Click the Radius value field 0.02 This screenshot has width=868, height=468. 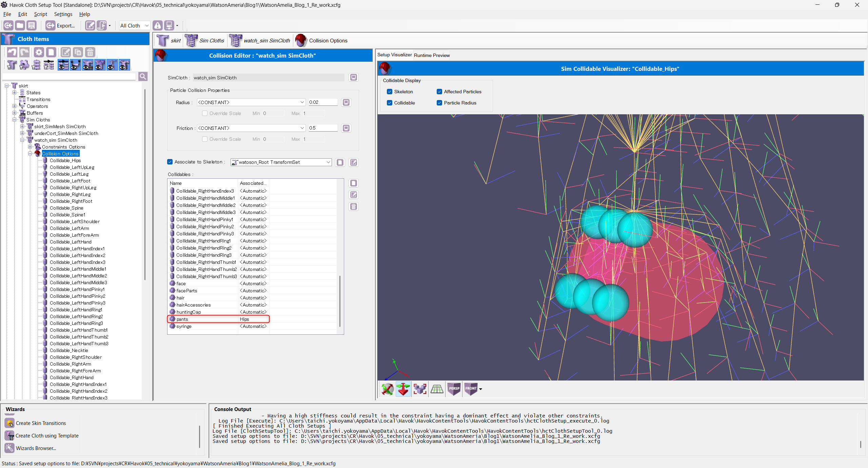click(323, 102)
